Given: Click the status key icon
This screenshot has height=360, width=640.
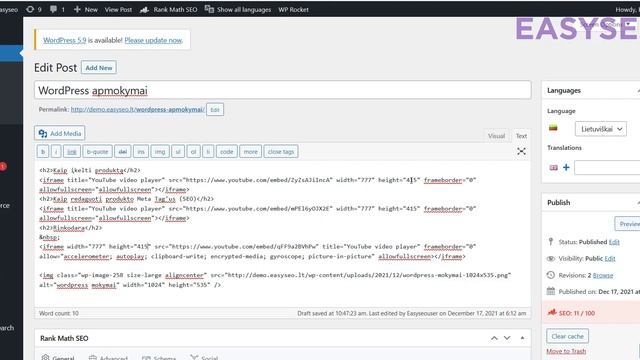Looking at the screenshot, I should pos(551,242).
